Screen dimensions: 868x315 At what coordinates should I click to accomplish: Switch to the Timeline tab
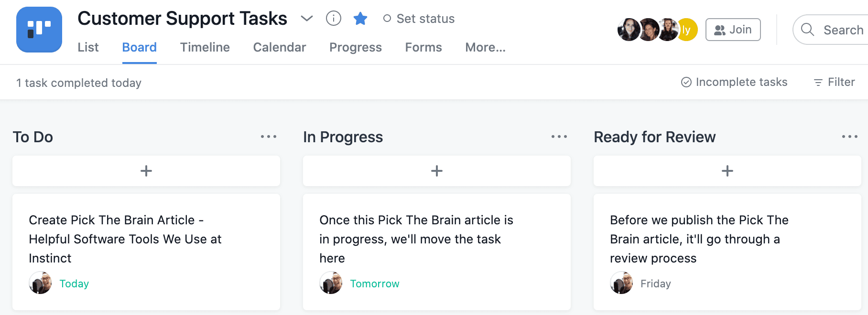point(205,47)
